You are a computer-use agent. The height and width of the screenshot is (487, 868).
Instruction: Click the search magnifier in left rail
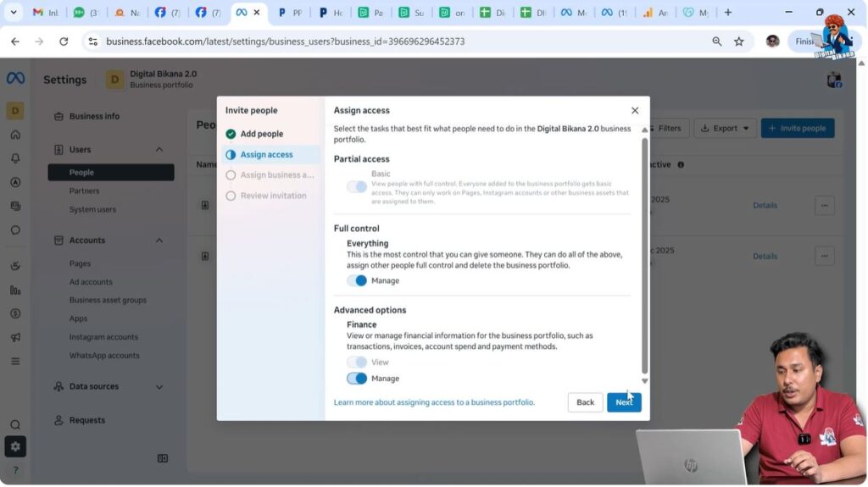click(15, 424)
